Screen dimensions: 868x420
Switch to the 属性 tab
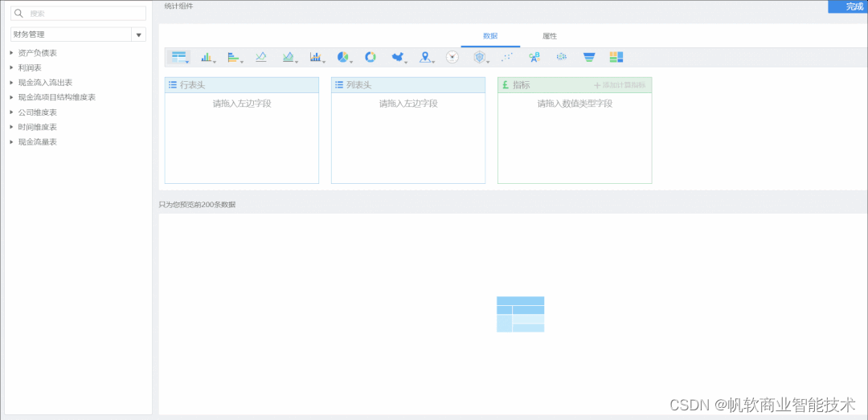(550, 36)
